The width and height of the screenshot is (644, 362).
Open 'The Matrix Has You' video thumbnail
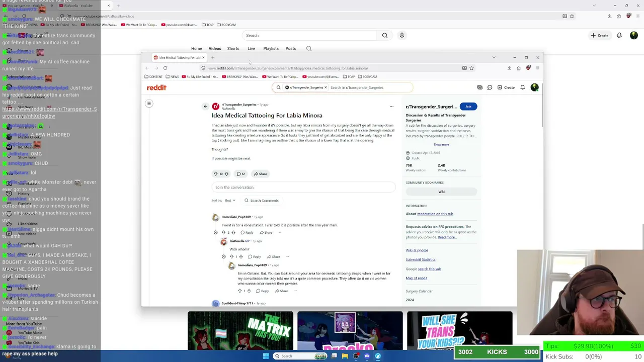pyautogui.click(x=240, y=330)
